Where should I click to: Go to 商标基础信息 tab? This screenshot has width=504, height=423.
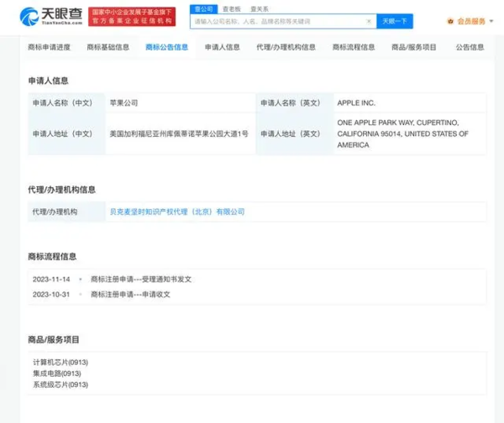[108, 47]
